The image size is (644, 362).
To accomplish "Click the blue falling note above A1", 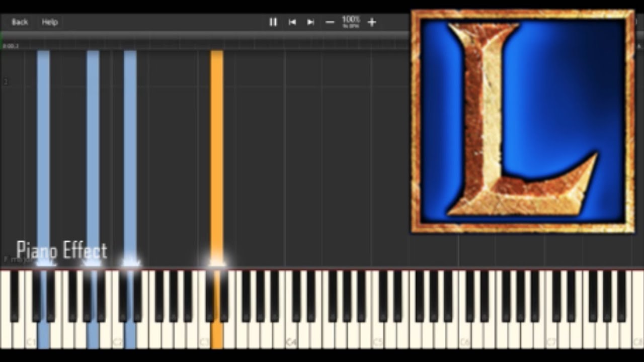I will tap(93, 158).
